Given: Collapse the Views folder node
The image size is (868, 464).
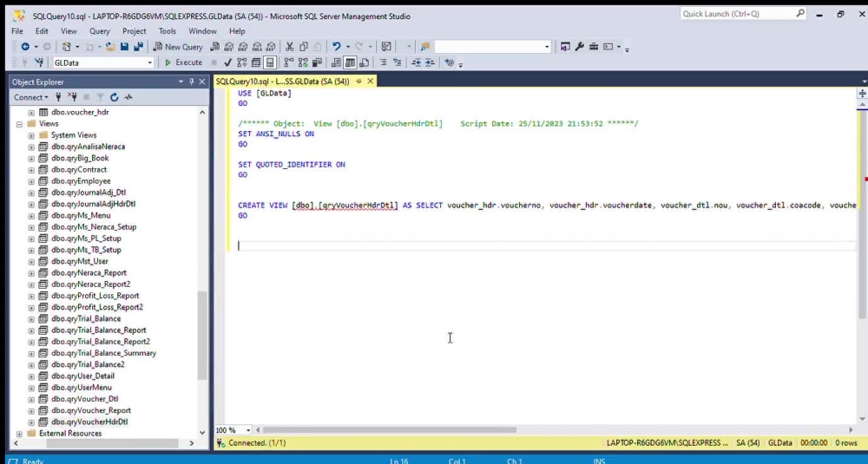Looking at the screenshot, I should [19, 124].
